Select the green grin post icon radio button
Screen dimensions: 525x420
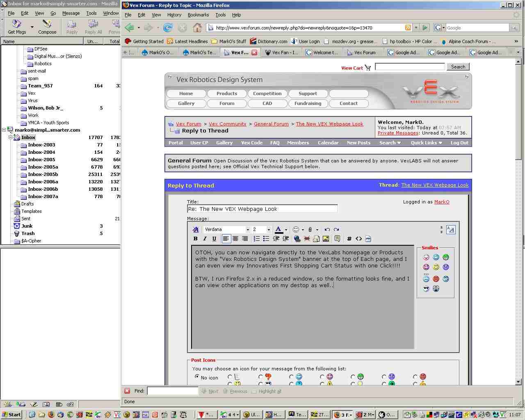(x=353, y=377)
